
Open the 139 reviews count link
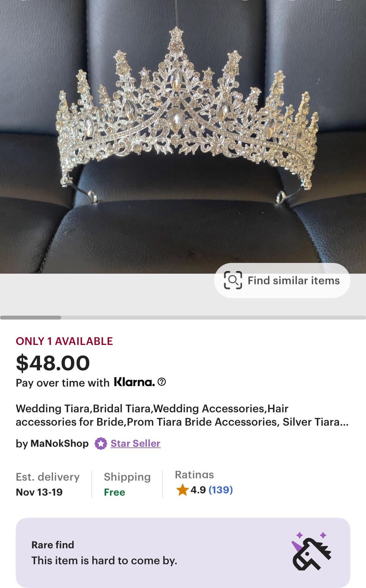(221, 490)
